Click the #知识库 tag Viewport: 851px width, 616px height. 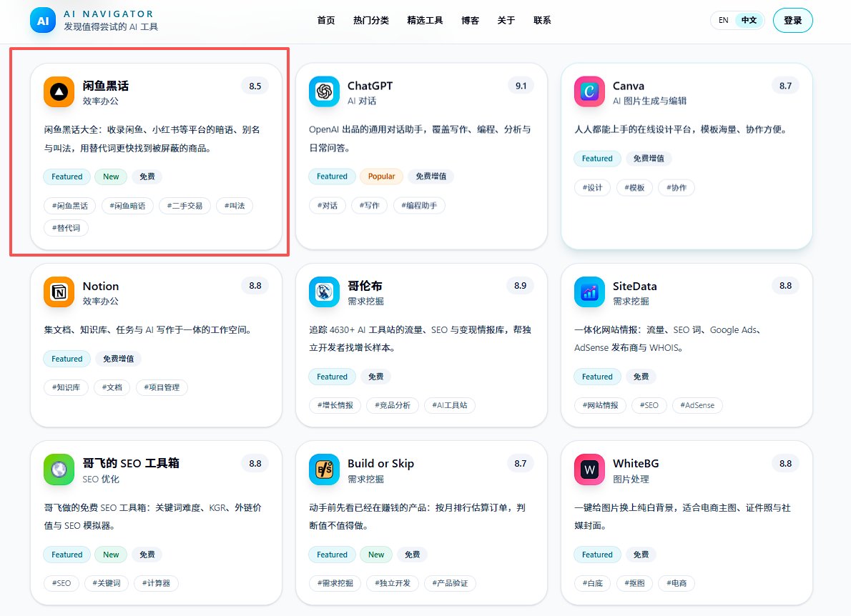67,387
